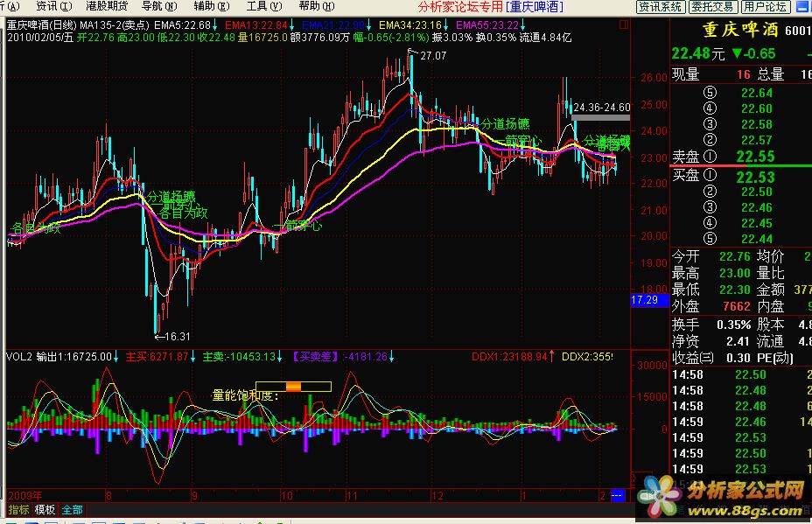Viewport: 812px width, 524px height.
Task: Open the 帮助(H) menu
Action: tap(317, 6)
